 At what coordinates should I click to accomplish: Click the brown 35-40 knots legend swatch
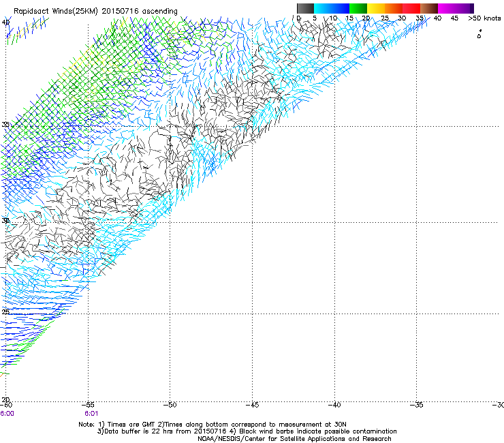429,8
